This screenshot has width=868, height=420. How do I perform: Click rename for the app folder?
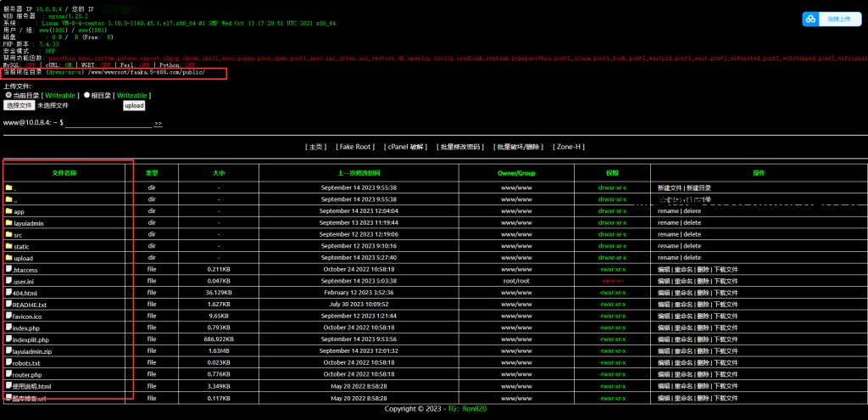point(668,211)
